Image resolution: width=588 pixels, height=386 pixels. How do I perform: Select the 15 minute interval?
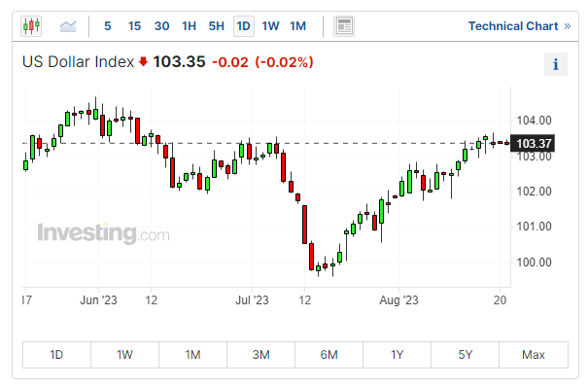click(134, 26)
